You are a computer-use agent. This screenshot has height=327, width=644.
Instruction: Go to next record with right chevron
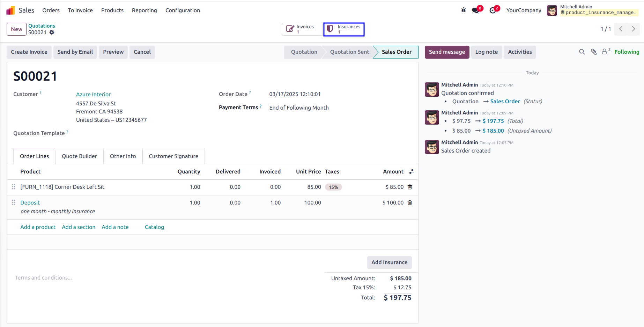tap(634, 29)
